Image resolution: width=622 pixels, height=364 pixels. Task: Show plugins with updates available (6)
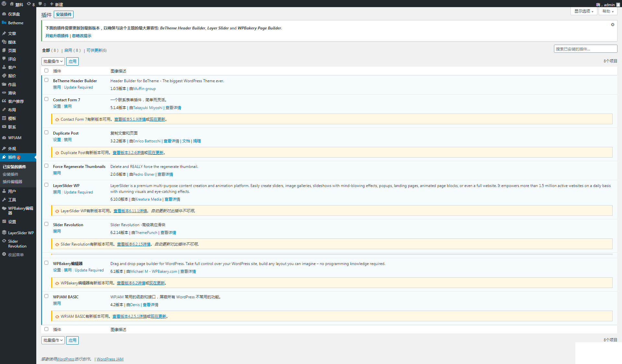coord(97,50)
